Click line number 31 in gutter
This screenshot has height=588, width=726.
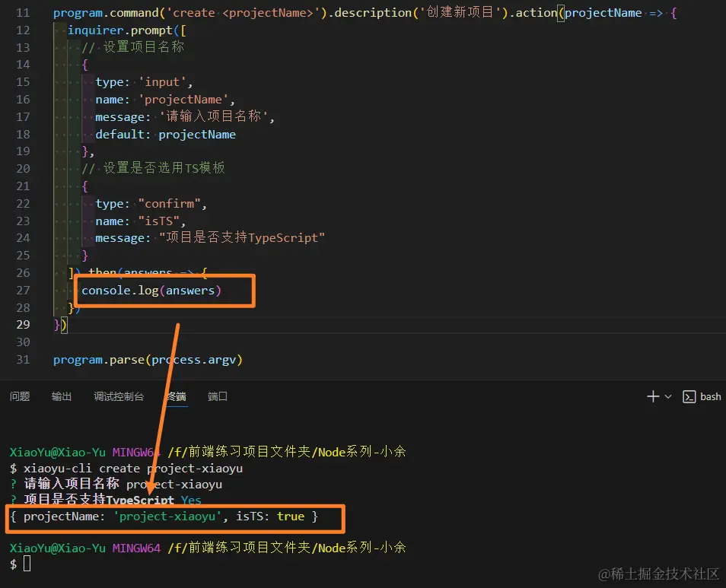[x=23, y=360]
